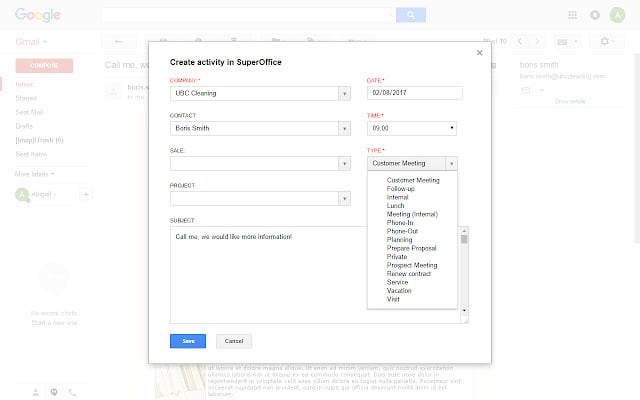The height and width of the screenshot is (400, 640).
Task: Open the Google apps grid
Action: tap(572, 15)
